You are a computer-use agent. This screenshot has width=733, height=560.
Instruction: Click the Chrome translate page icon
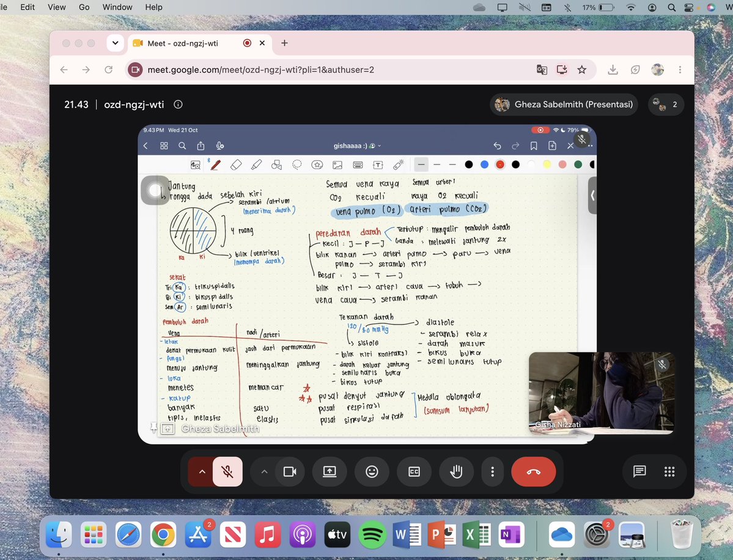coord(542,70)
